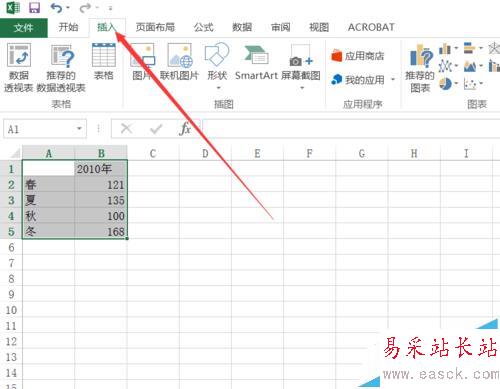Viewport: 500px width, 389px height.
Task: Insert a scatter chart
Action: 470,83
